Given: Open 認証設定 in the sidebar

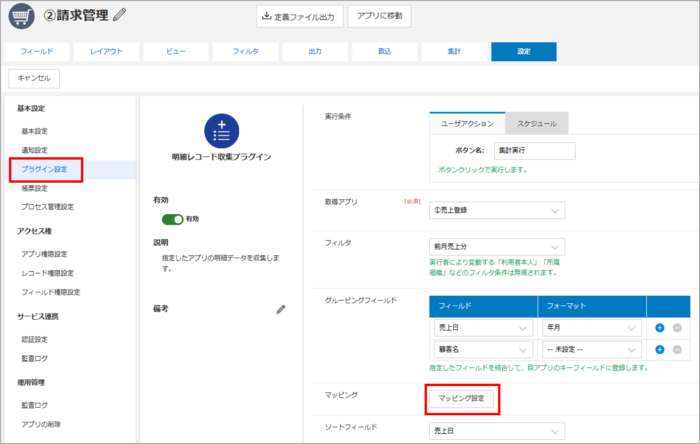Looking at the screenshot, I should pyautogui.click(x=34, y=340).
